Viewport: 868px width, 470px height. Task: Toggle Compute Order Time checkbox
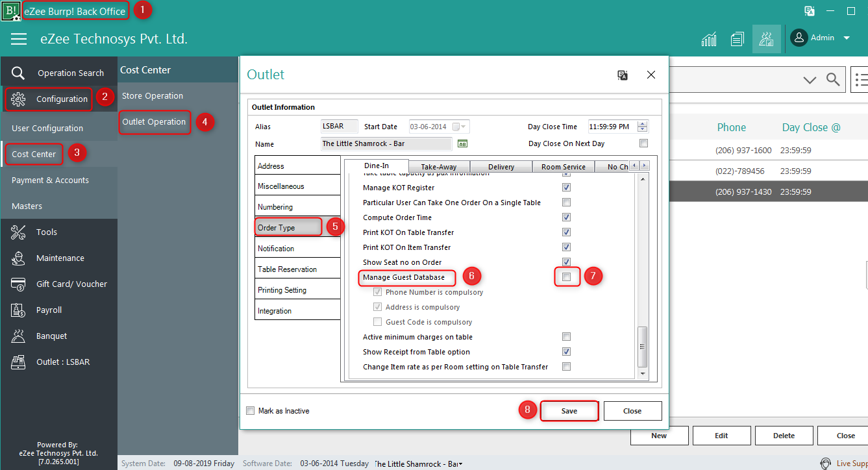[566, 217]
